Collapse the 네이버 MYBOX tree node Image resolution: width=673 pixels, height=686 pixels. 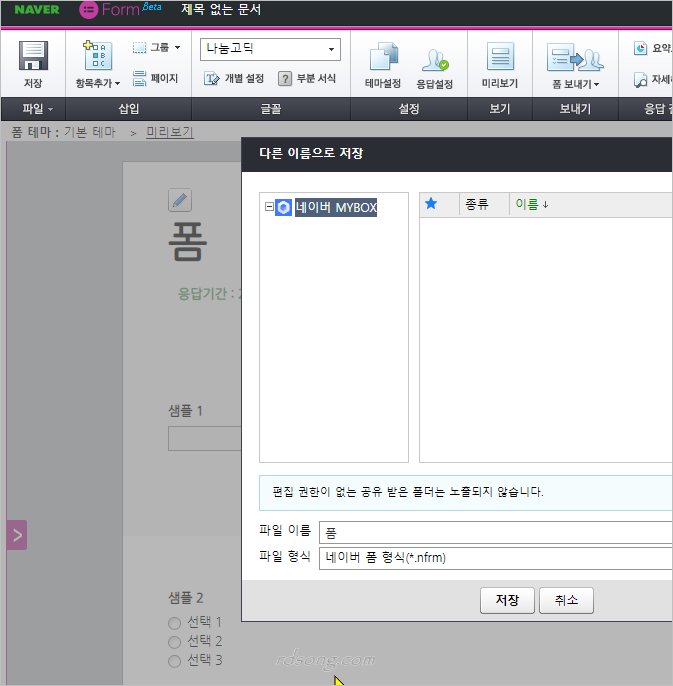pos(269,207)
